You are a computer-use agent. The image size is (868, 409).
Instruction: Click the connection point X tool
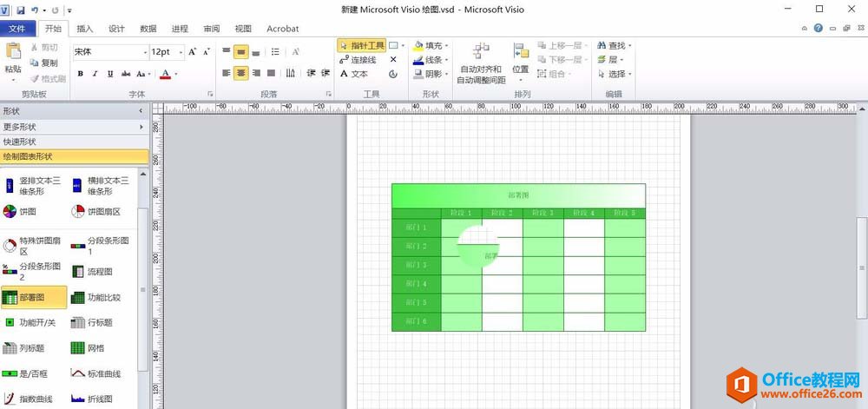pyautogui.click(x=393, y=59)
